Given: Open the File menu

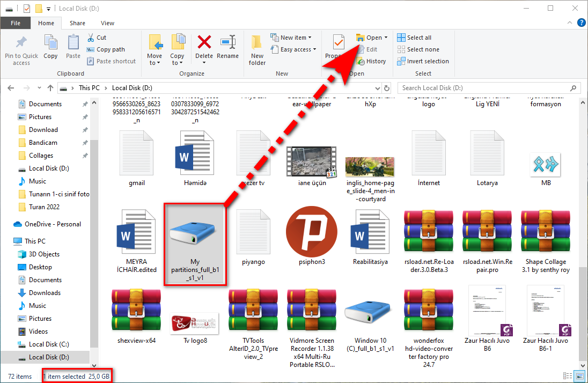Looking at the screenshot, I should 16,23.
